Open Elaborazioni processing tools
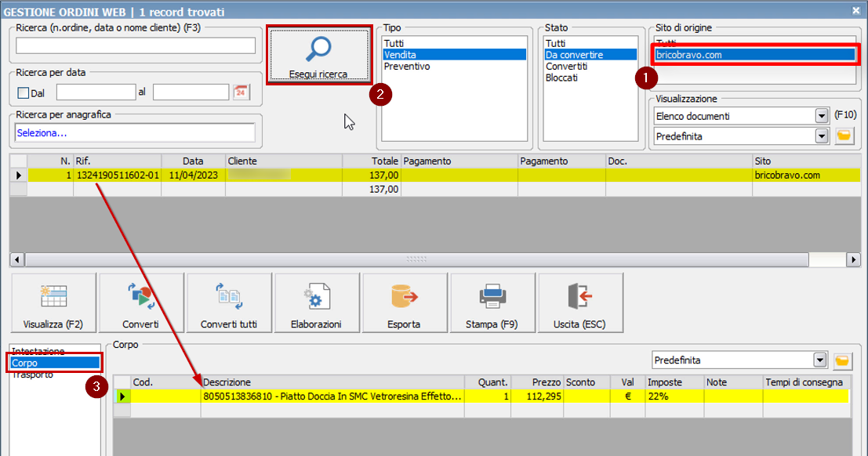Image resolution: width=868 pixels, height=456 pixels. 317,302
